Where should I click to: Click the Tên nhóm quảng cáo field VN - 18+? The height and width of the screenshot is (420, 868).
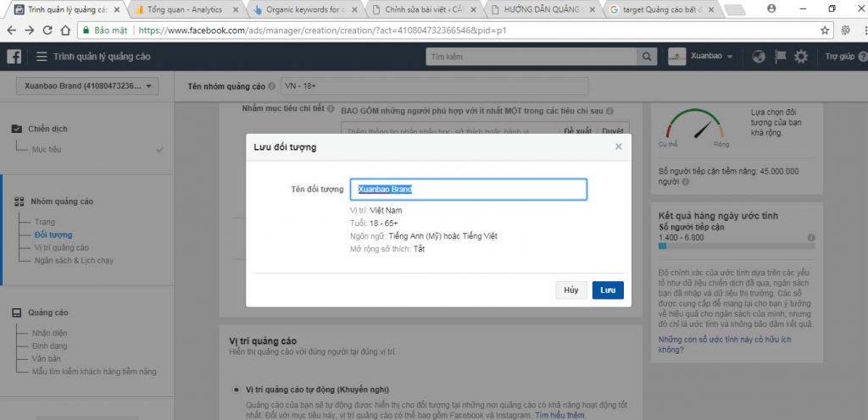coord(435,86)
